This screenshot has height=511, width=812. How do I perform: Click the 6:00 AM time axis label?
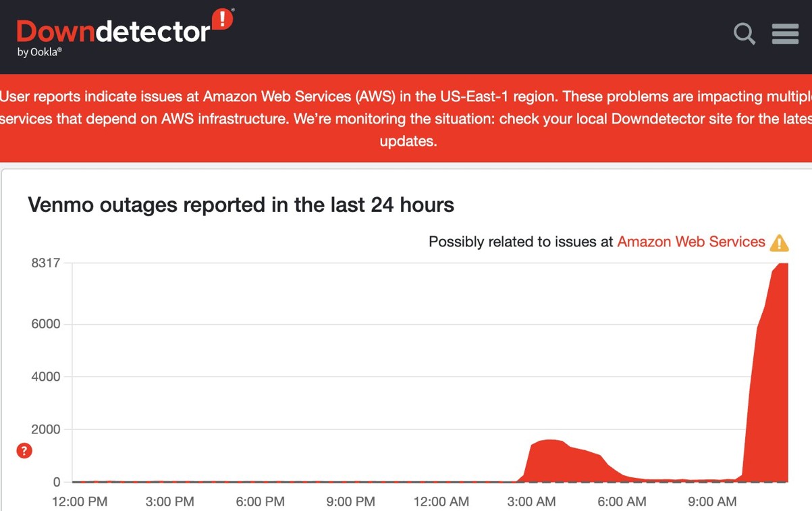click(622, 502)
